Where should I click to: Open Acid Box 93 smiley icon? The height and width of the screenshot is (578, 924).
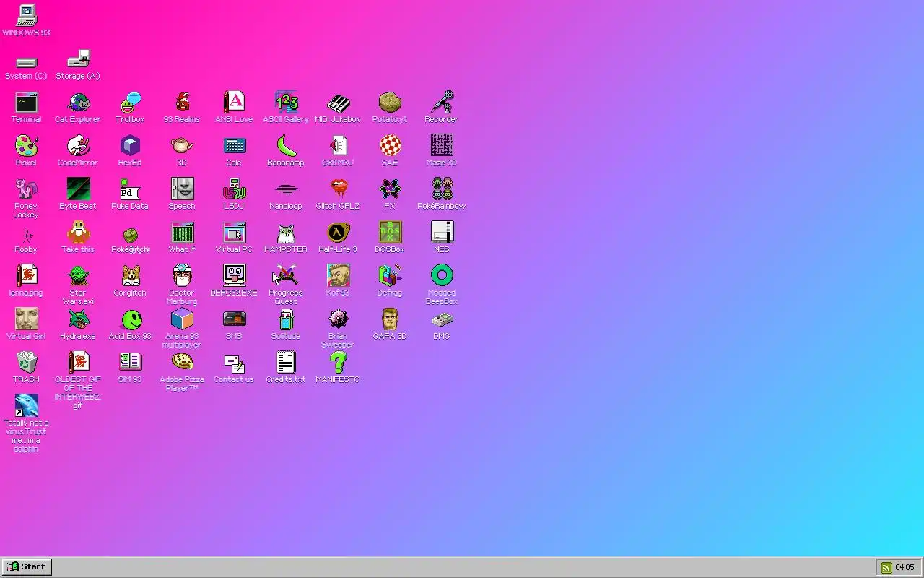[130, 319]
